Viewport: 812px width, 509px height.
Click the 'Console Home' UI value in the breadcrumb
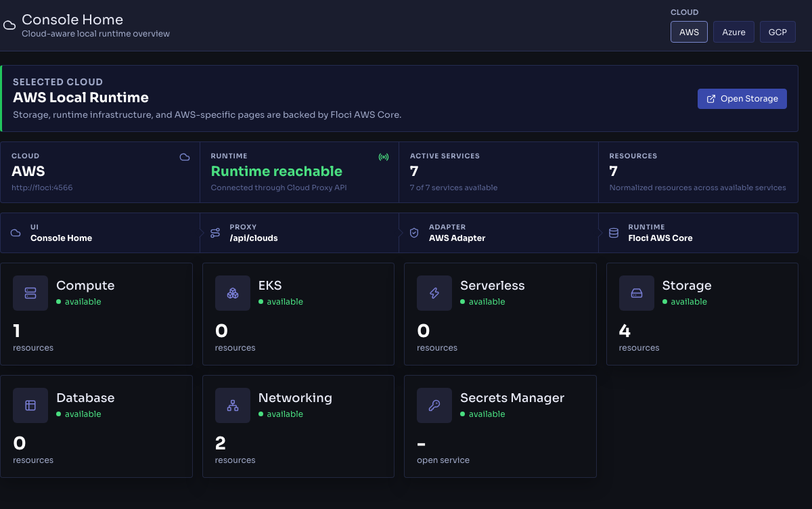[x=61, y=238]
